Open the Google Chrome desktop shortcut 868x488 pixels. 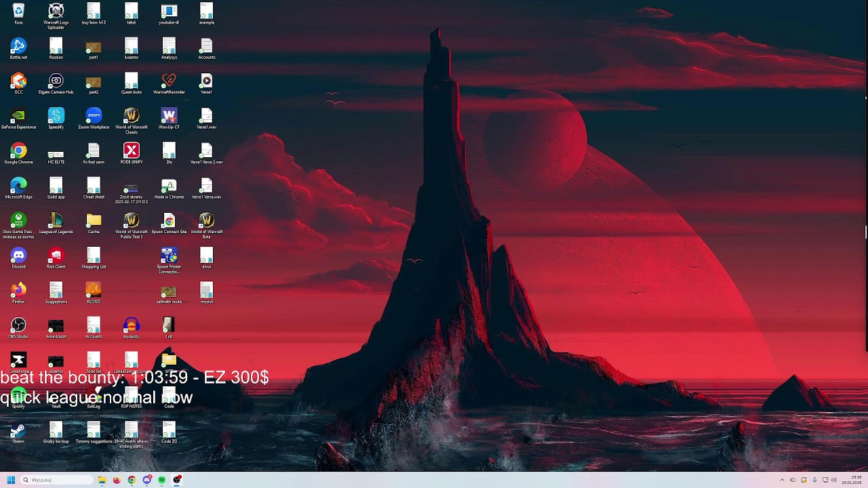pyautogui.click(x=18, y=153)
